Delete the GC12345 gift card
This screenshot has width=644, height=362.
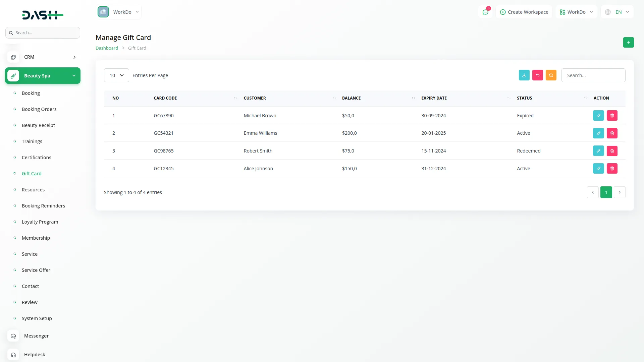[x=612, y=169]
